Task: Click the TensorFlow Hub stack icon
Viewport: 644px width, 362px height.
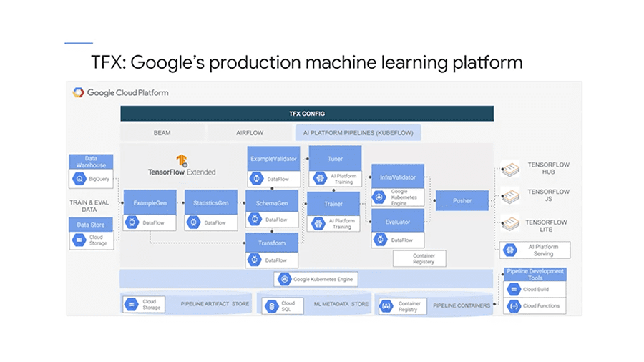Action: coord(510,169)
